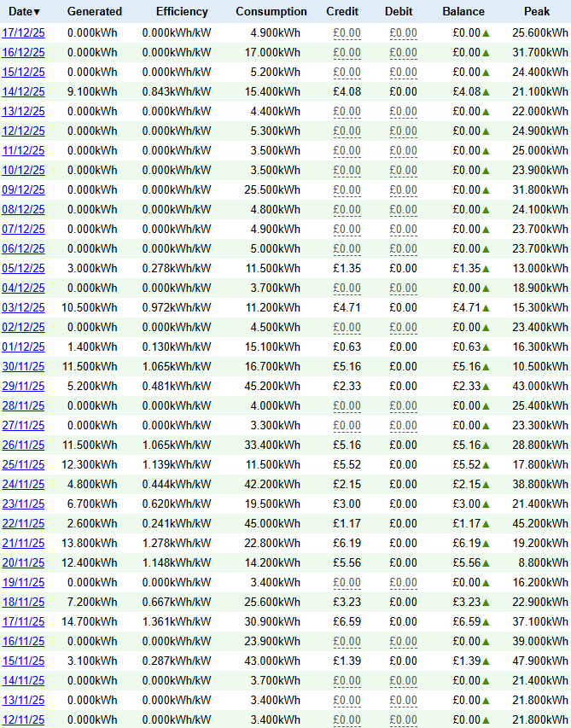
Task: Click the green balance arrow for 17/12/25
Action: (486, 33)
